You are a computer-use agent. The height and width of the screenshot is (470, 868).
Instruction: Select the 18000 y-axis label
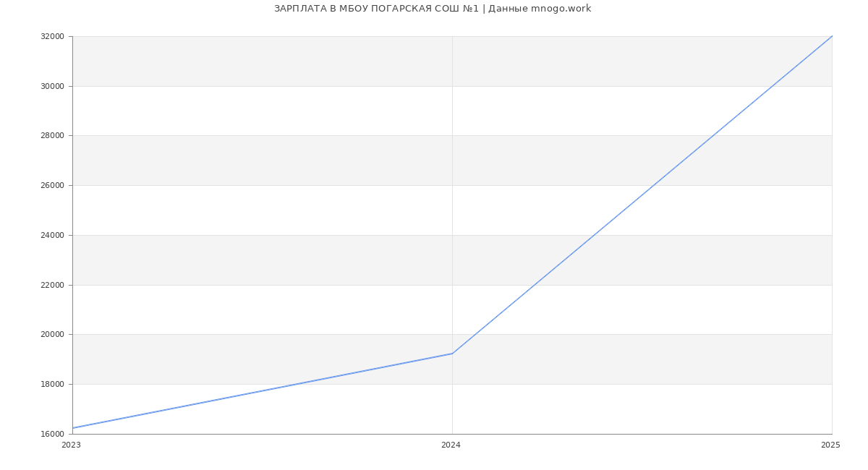(x=52, y=384)
